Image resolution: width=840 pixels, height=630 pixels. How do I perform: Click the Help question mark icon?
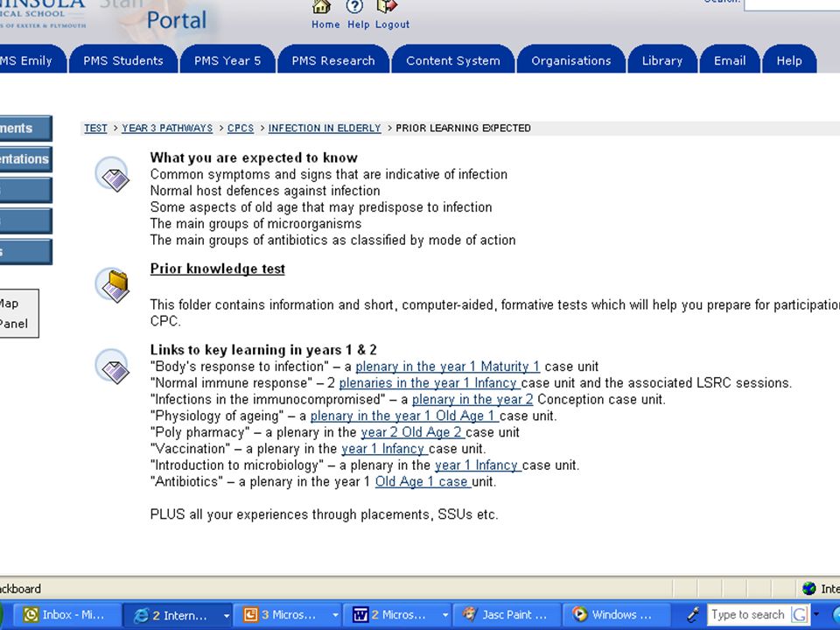coord(354,6)
